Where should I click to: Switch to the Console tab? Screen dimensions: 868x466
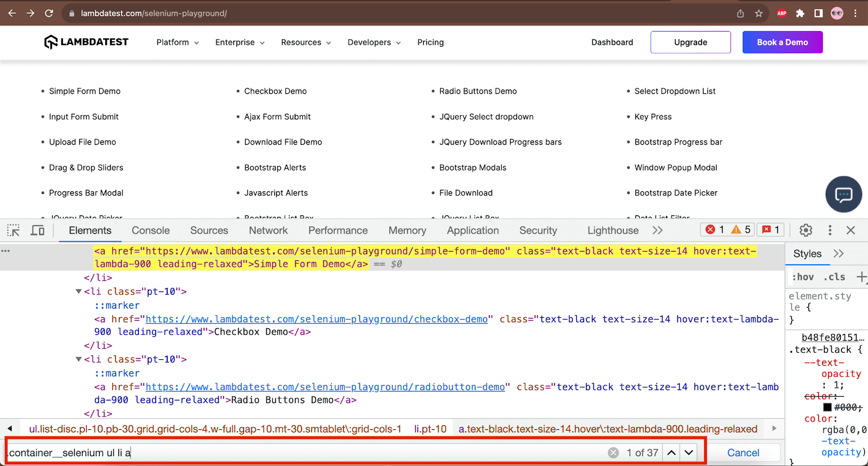pos(151,230)
